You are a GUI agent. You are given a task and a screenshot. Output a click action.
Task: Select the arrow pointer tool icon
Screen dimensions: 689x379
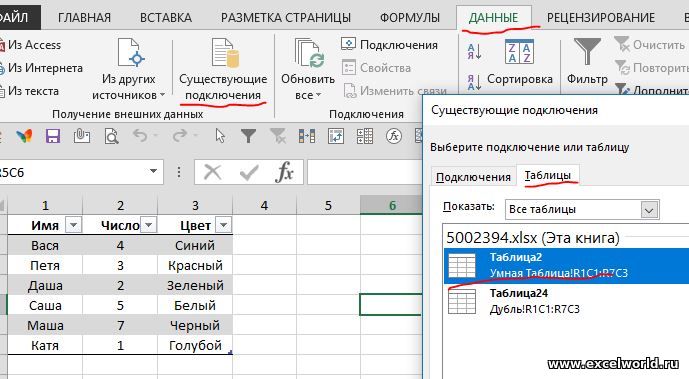(220, 136)
